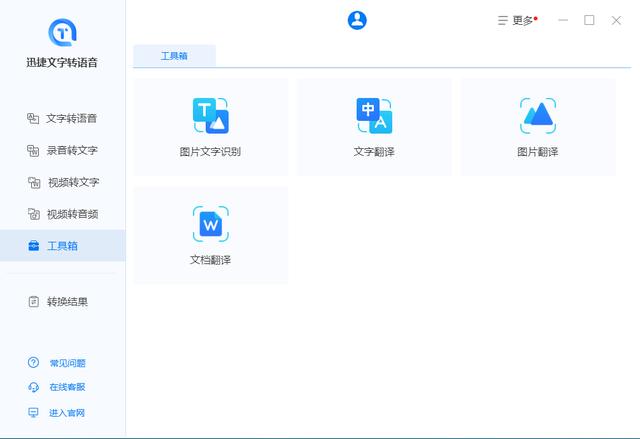Select 视频转文字 in the sidebar
Screen dimensions: 640x439
tap(62, 182)
